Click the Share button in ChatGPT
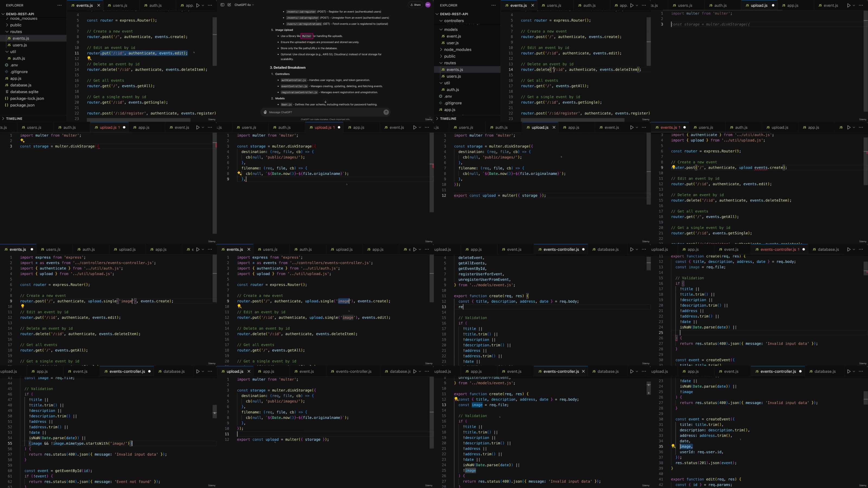 click(416, 5)
